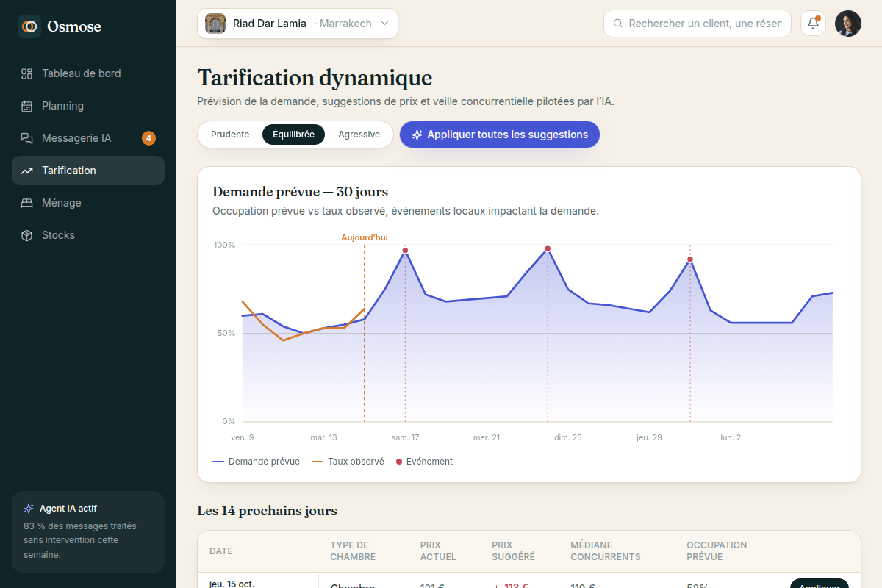882x588 pixels.
Task: Click the PRIX SUGGÉRÉ column header
Action: click(x=513, y=551)
